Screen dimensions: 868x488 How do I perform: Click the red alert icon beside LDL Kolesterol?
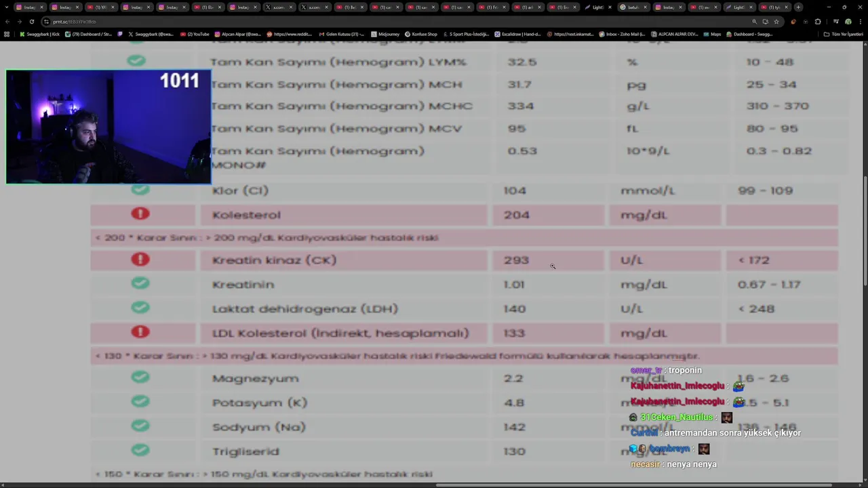pos(140,331)
